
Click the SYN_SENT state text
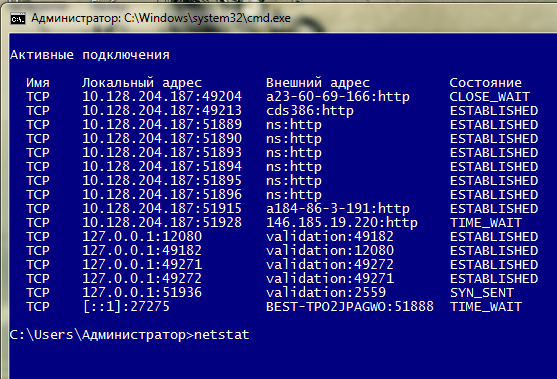[x=482, y=293]
